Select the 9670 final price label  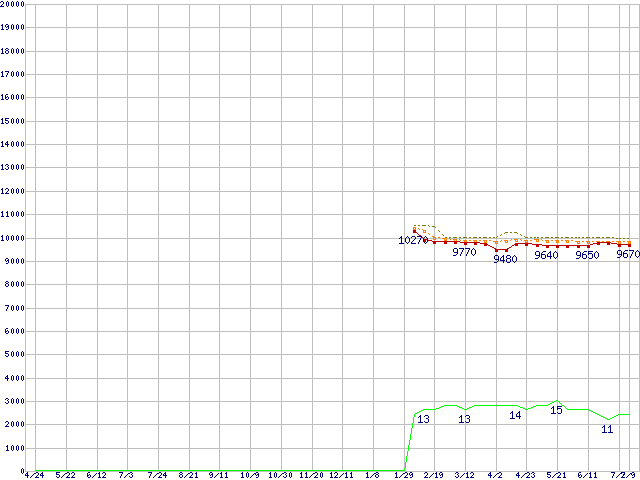627,255
